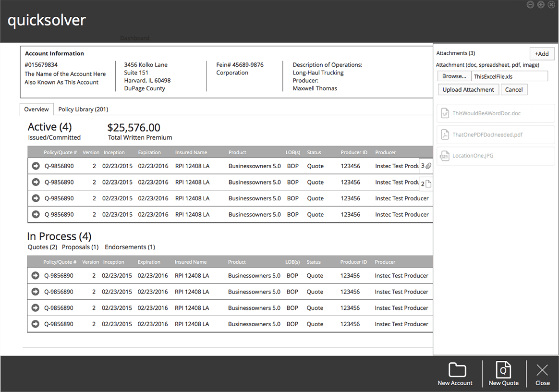Switch to the Policy Library (201) tab
The image size is (559, 392).
[83, 110]
